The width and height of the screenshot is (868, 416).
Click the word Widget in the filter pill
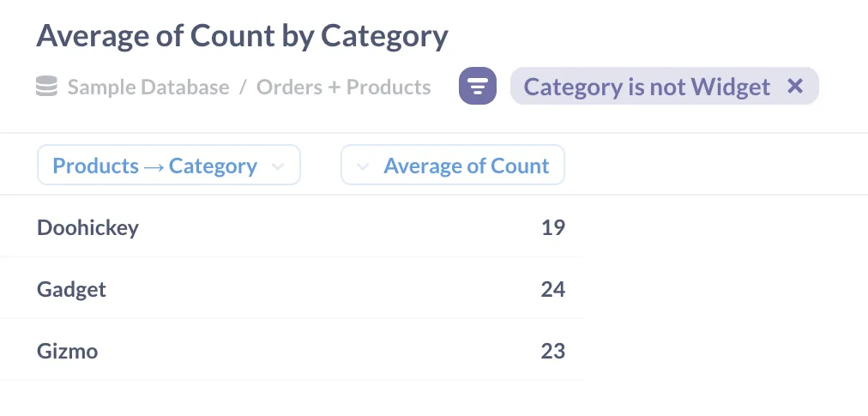click(732, 87)
